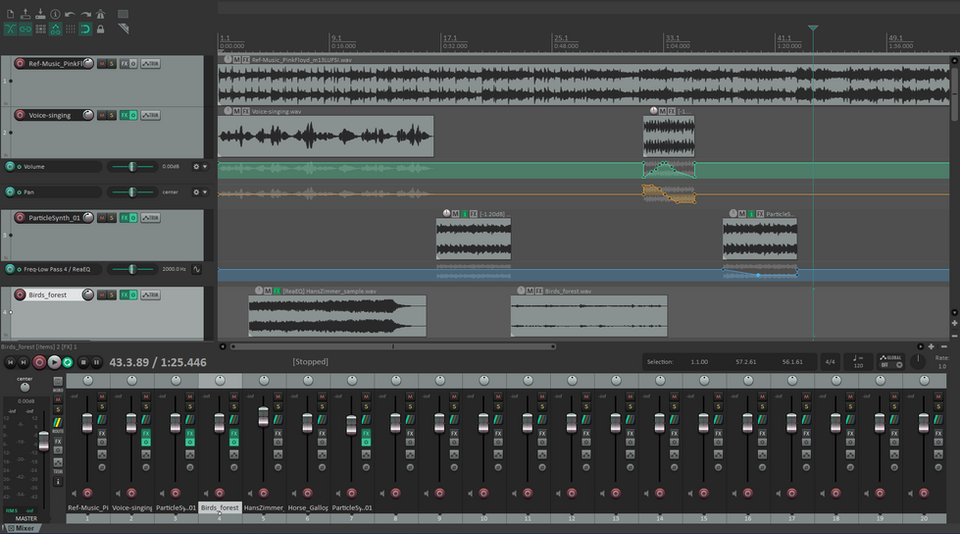Select Horse_Gallop mixer channel name

[x=308, y=508]
